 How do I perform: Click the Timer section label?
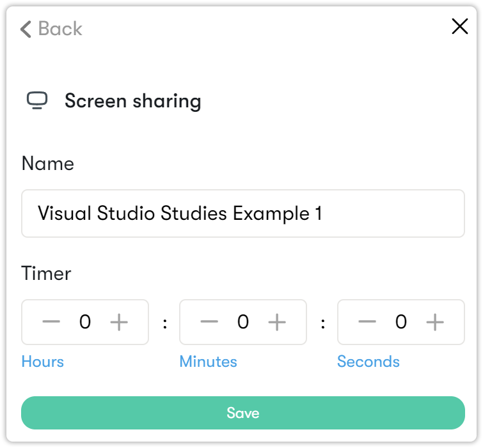coord(47,274)
